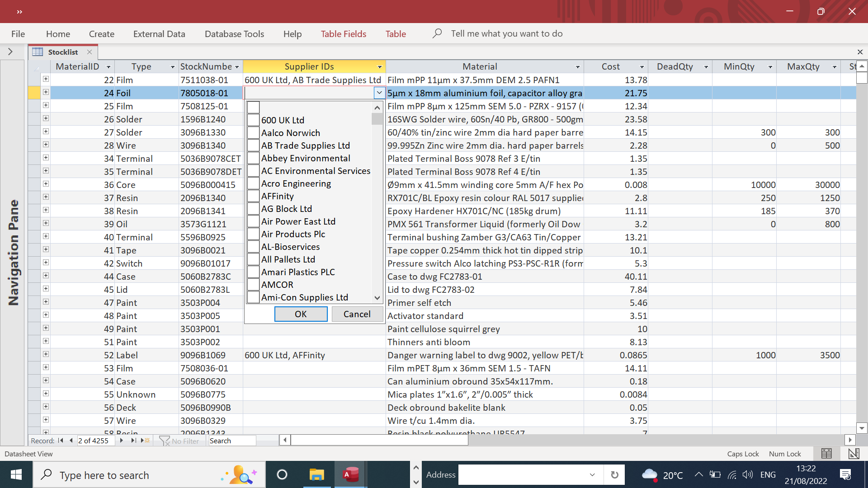Expand subdatasheet for record 36 Core
The width and height of the screenshot is (868, 488).
point(46,184)
